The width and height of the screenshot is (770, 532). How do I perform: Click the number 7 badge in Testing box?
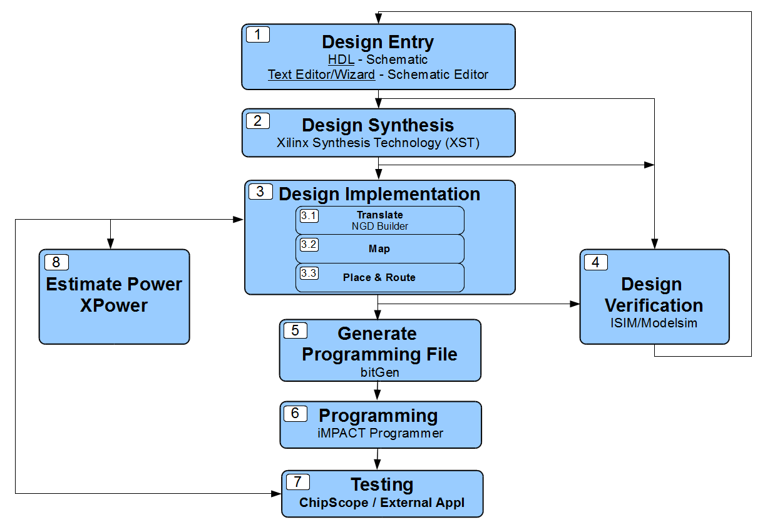[x=297, y=482]
